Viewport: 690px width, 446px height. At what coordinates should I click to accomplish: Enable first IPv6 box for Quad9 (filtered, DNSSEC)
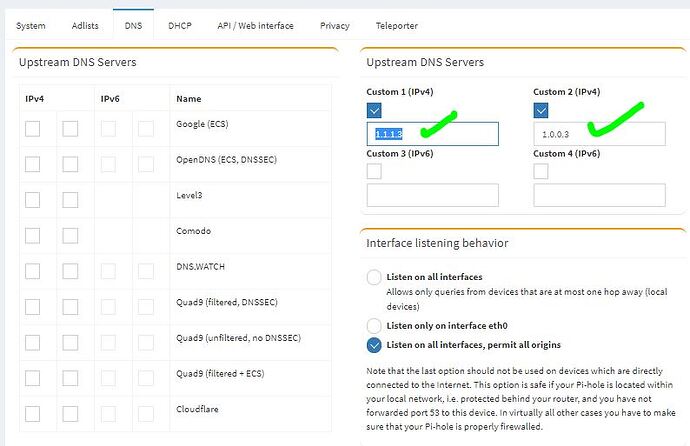click(108, 307)
